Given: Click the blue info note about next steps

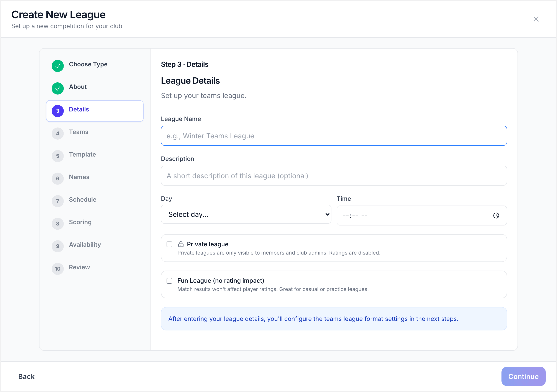Looking at the screenshot, I should pos(334,319).
